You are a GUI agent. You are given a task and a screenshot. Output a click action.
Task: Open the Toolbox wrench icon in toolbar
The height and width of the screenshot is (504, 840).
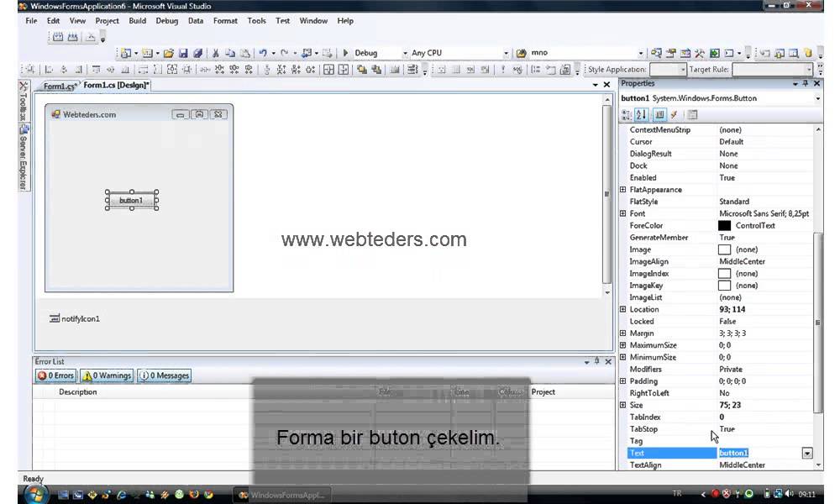[x=700, y=53]
